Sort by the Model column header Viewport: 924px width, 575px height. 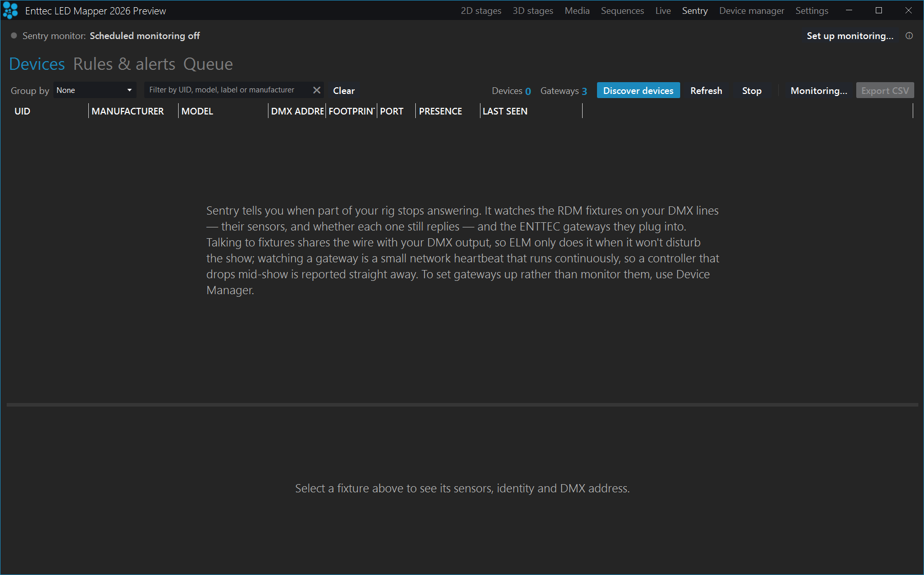[x=223, y=111]
